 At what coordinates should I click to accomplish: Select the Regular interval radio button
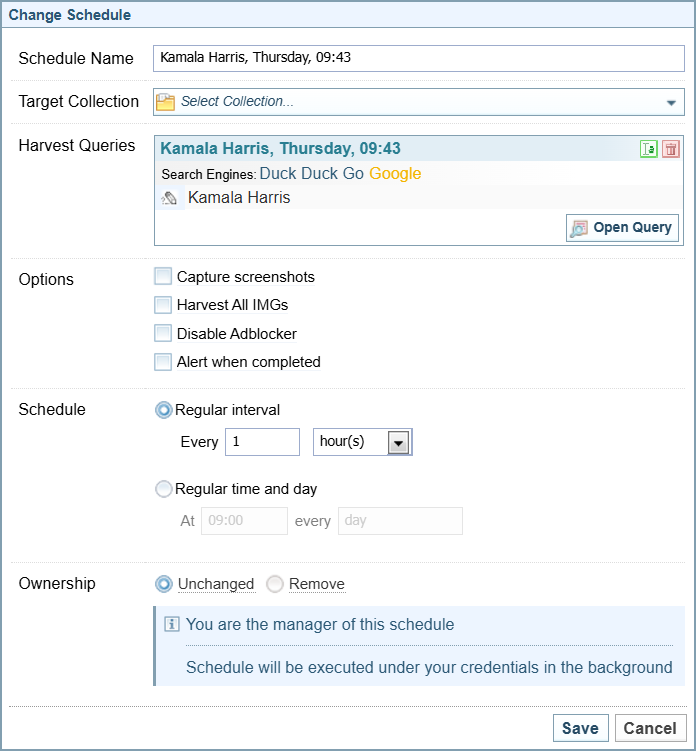pyautogui.click(x=164, y=410)
